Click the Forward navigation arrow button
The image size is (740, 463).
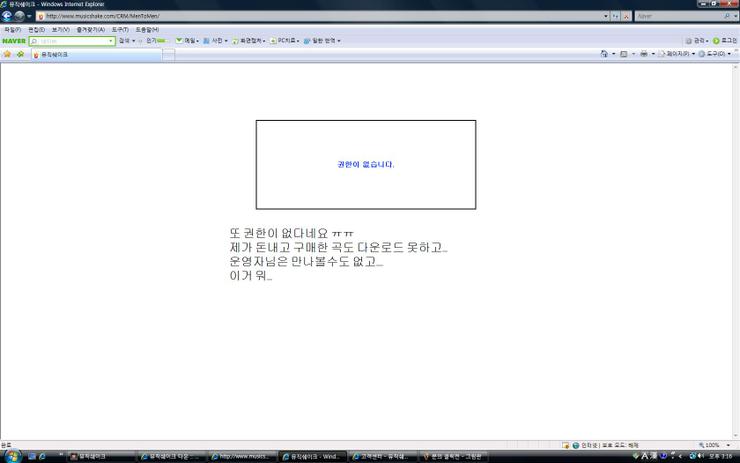click(19, 16)
